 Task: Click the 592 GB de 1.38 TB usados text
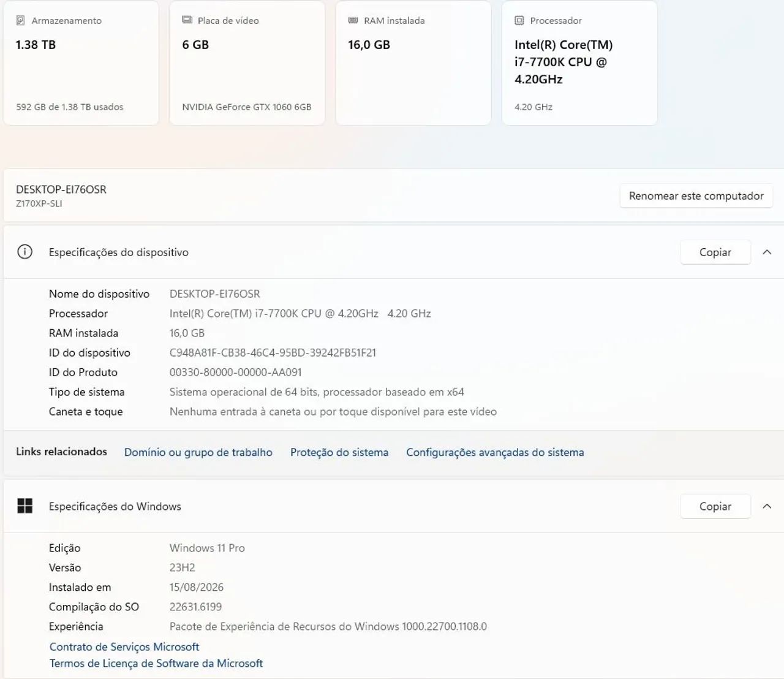70,107
